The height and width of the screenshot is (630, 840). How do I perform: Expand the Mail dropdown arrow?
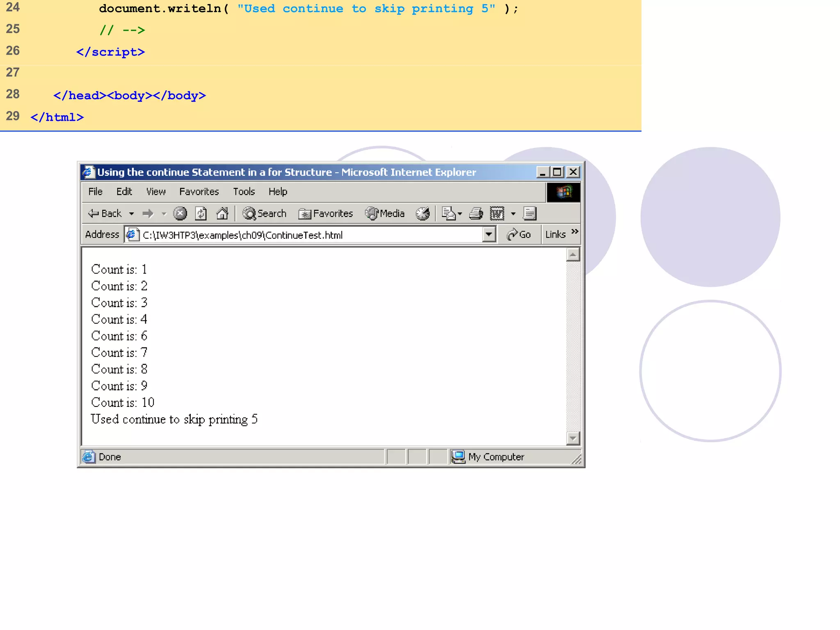coord(460,214)
